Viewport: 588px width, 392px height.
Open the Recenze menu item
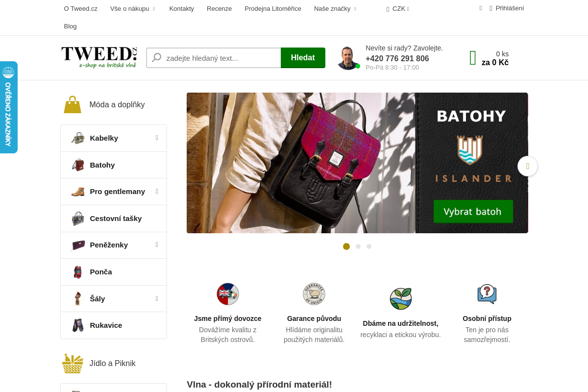pos(219,8)
